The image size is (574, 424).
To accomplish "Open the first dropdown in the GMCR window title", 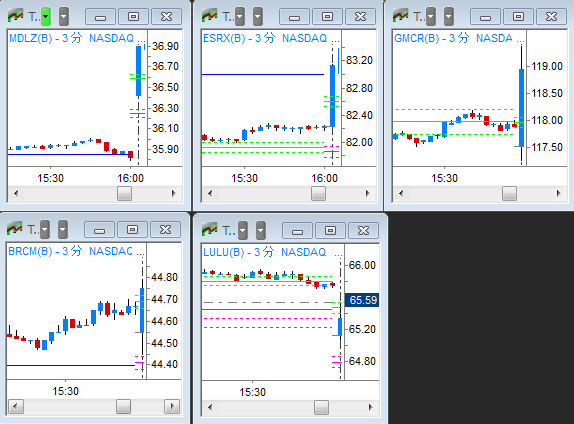I will [x=430, y=16].
